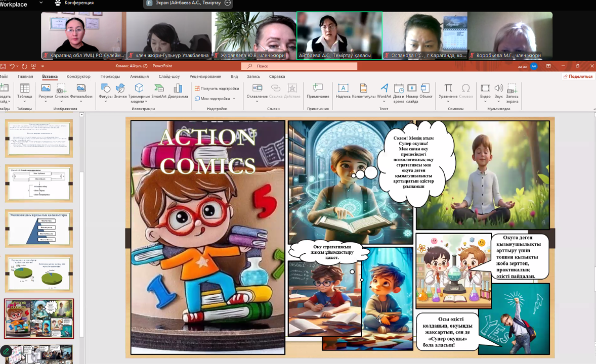Click the Запись экрана screen recording icon
This screenshot has height=364, width=596.
click(x=512, y=92)
